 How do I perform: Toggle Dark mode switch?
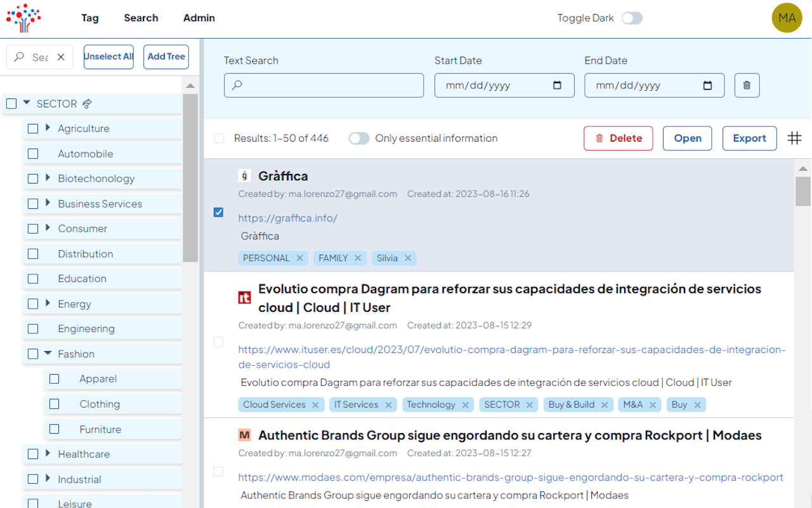point(632,18)
